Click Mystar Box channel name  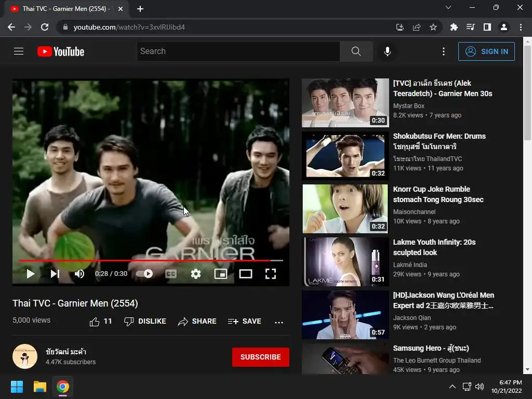(x=408, y=106)
